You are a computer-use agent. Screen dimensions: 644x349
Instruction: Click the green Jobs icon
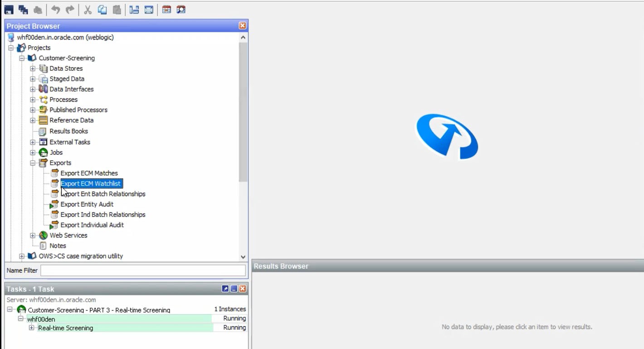point(43,152)
